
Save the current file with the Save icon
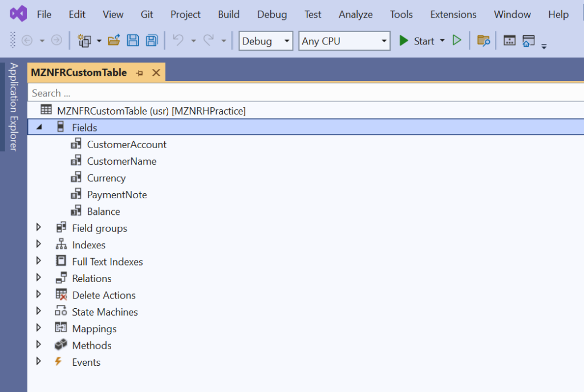click(133, 40)
